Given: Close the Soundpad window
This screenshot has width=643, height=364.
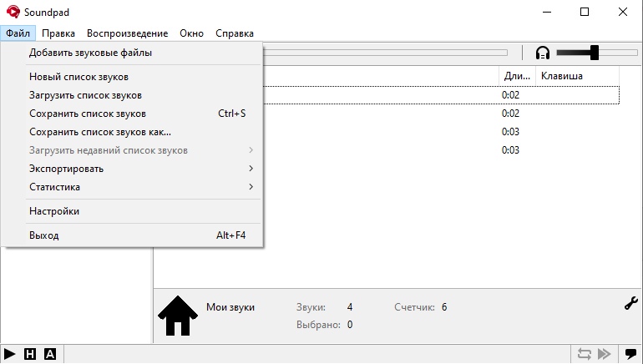Looking at the screenshot, I should pos(622,12).
